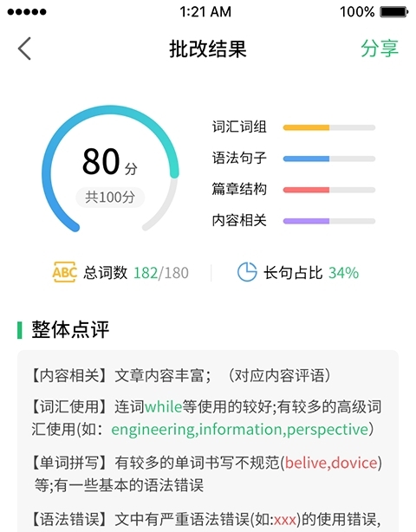
Task: Tap the red 'xxx' grammar error text
Action: 285,520
